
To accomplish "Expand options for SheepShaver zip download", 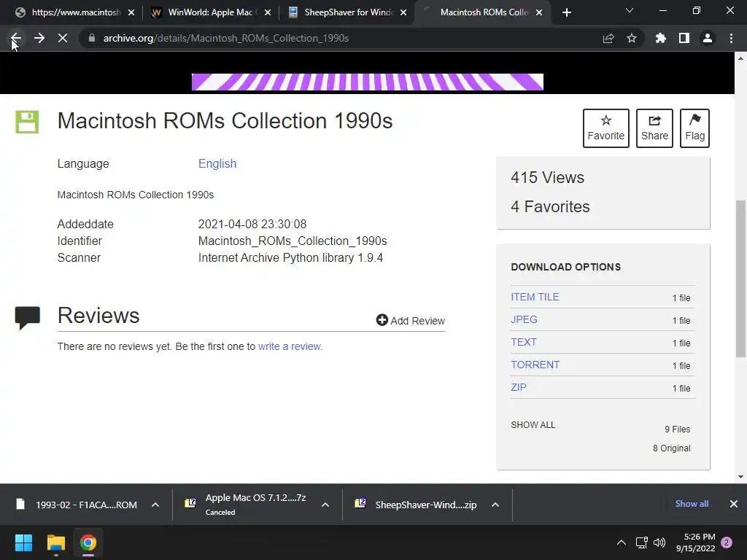I will point(495,505).
